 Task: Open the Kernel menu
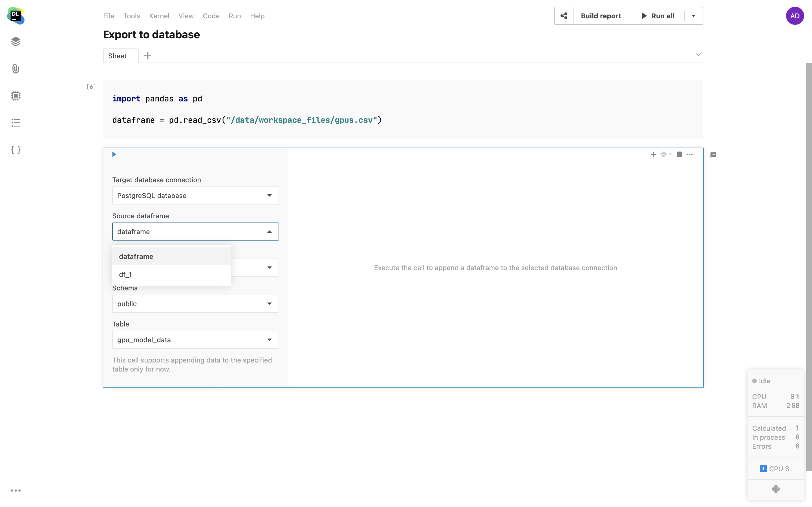[x=159, y=16]
